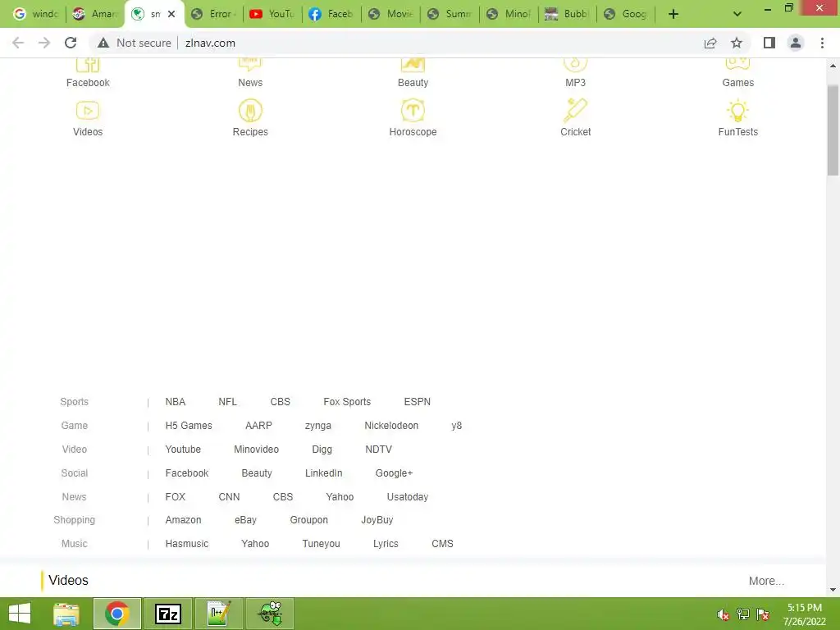Viewport: 840px width, 630px height.
Task: Open the Videos shortcut icon
Action: (87, 111)
